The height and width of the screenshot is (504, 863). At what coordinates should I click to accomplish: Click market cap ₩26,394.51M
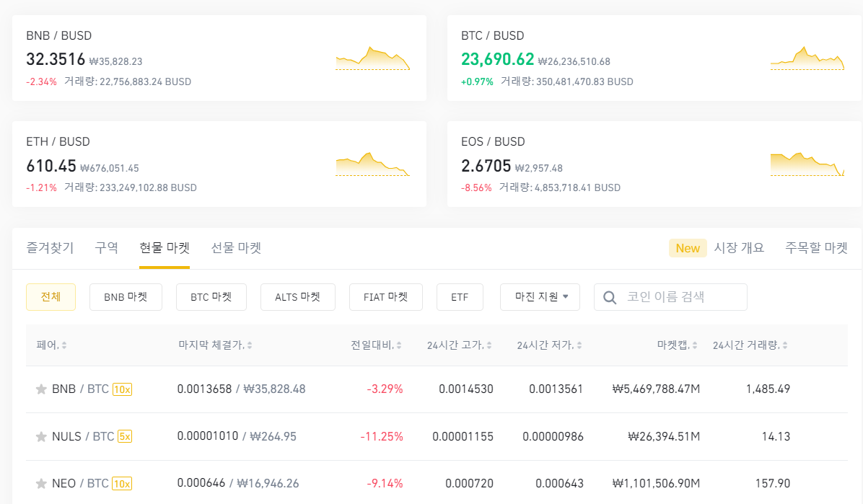pyautogui.click(x=664, y=437)
